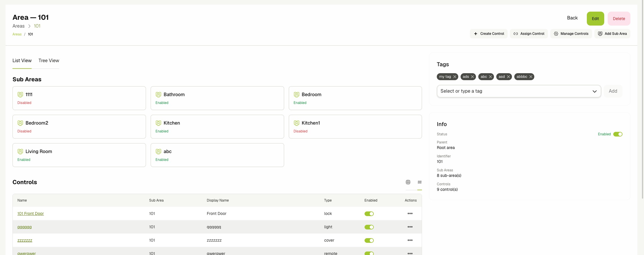Click the gear icon on Manage Controls
The width and height of the screenshot is (644, 255).
pos(556,34)
